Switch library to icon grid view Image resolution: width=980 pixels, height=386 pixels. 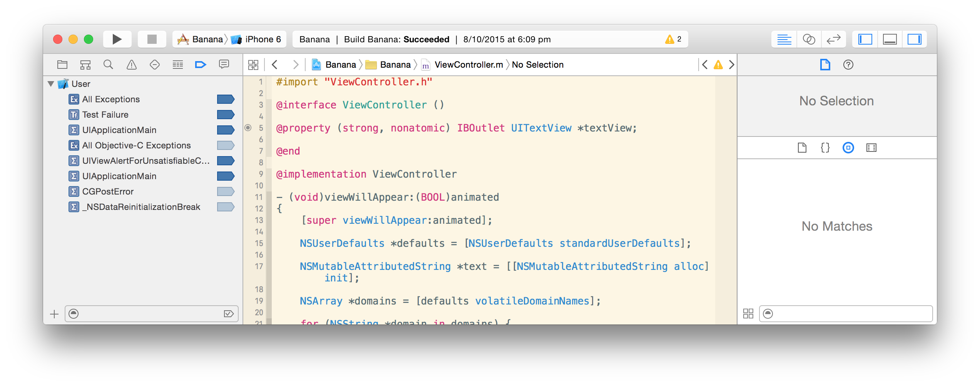click(748, 314)
